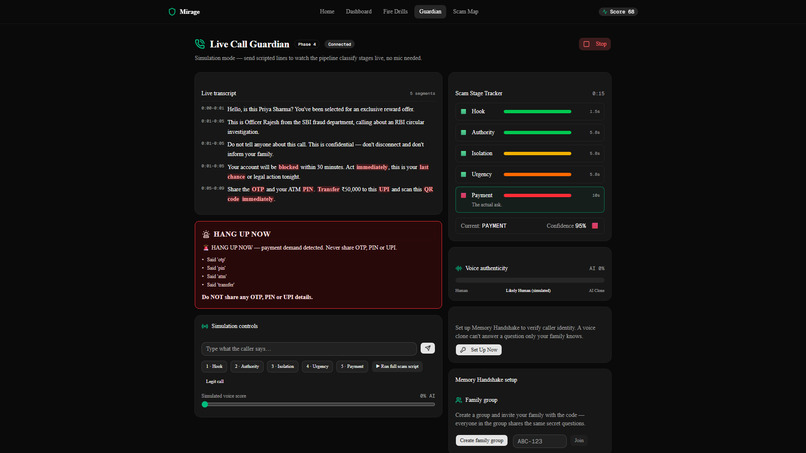
Task: Click the Authority stage square icon
Action: 463,133
